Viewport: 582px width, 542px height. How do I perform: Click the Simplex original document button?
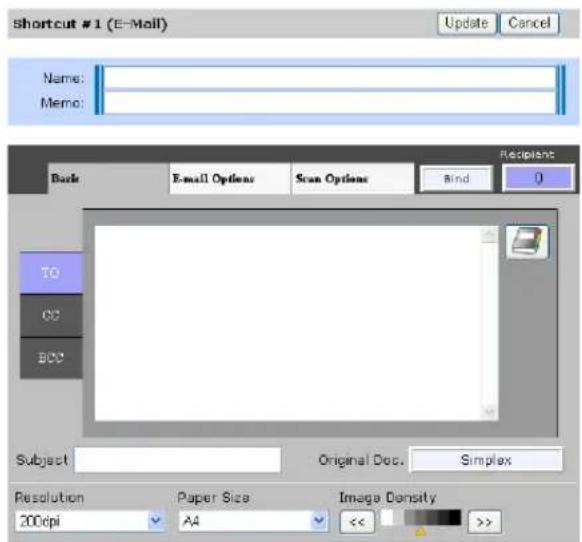coord(486,460)
